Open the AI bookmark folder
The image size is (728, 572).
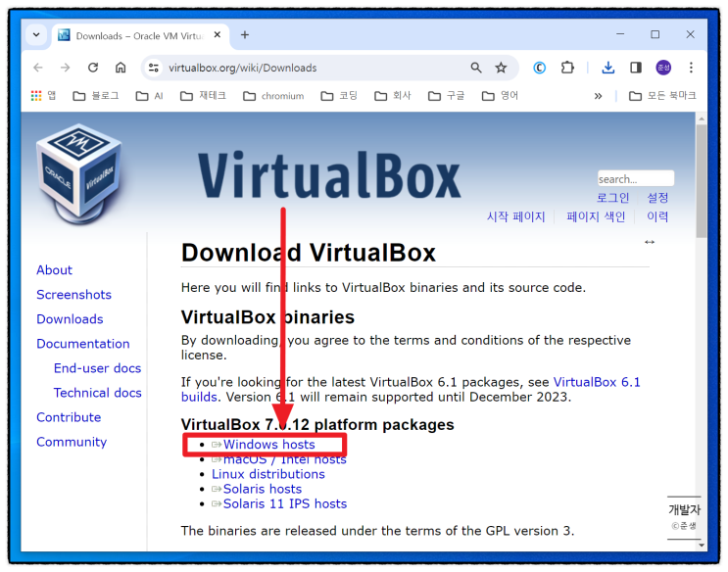click(149, 96)
